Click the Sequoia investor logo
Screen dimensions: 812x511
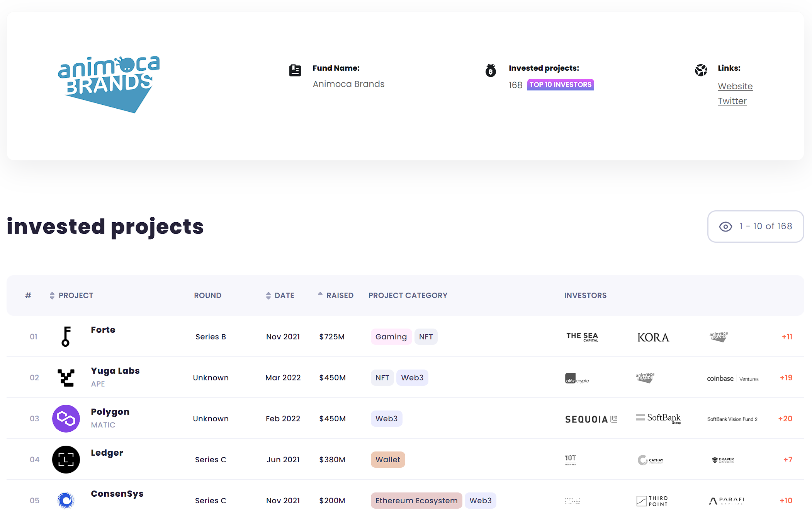(591, 419)
